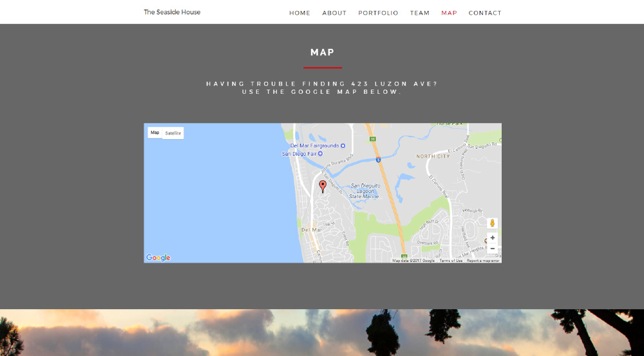Zoom out with the minus button
The width and height of the screenshot is (644, 356).
click(492, 248)
